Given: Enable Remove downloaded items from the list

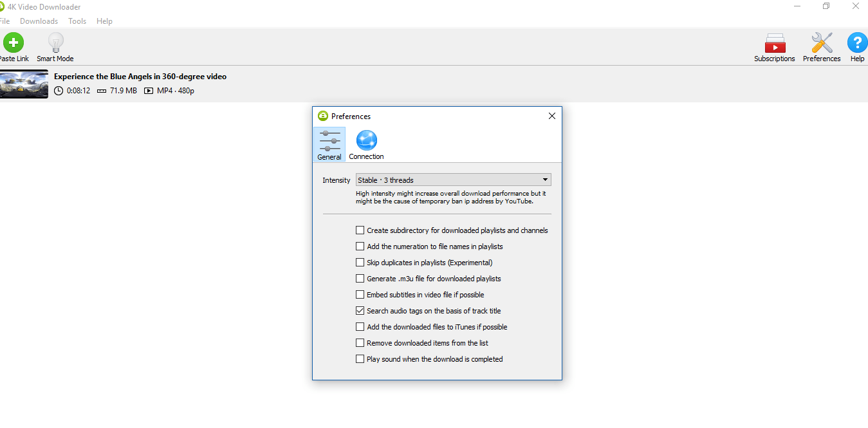Looking at the screenshot, I should [x=360, y=343].
